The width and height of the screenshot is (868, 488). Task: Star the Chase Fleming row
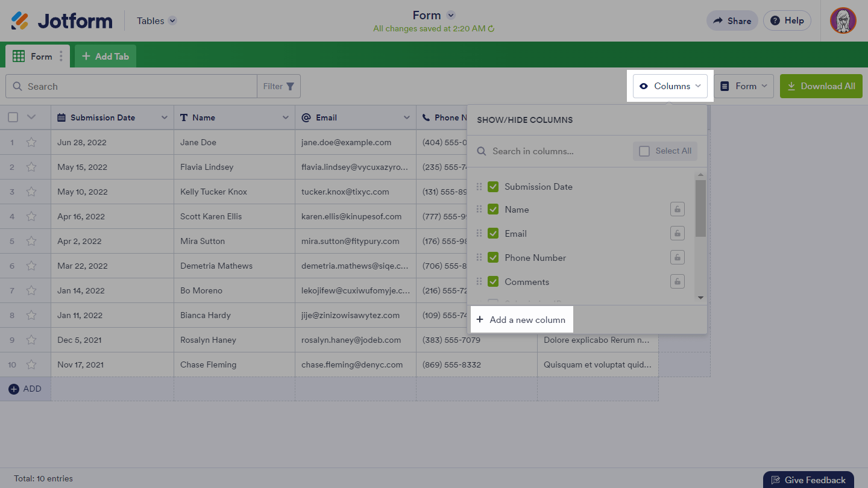[x=31, y=364]
